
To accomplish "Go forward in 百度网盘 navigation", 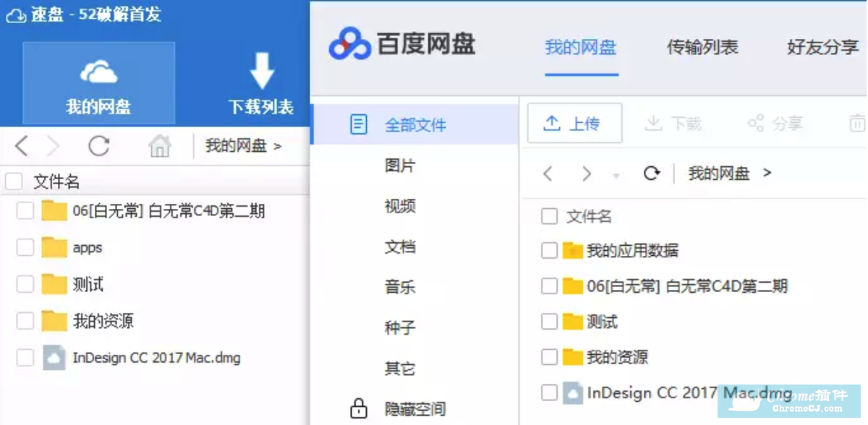I will point(587,173).
